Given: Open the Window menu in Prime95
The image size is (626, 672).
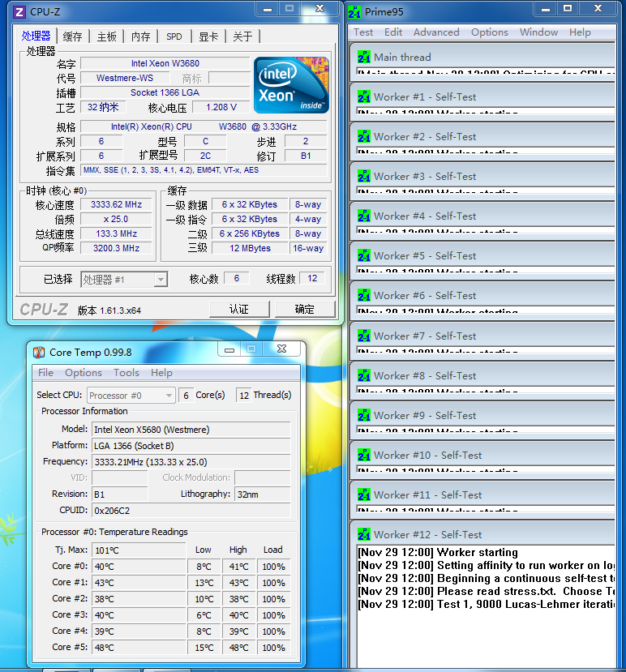Looking at the screenshot, I should (x=538, y=32).
